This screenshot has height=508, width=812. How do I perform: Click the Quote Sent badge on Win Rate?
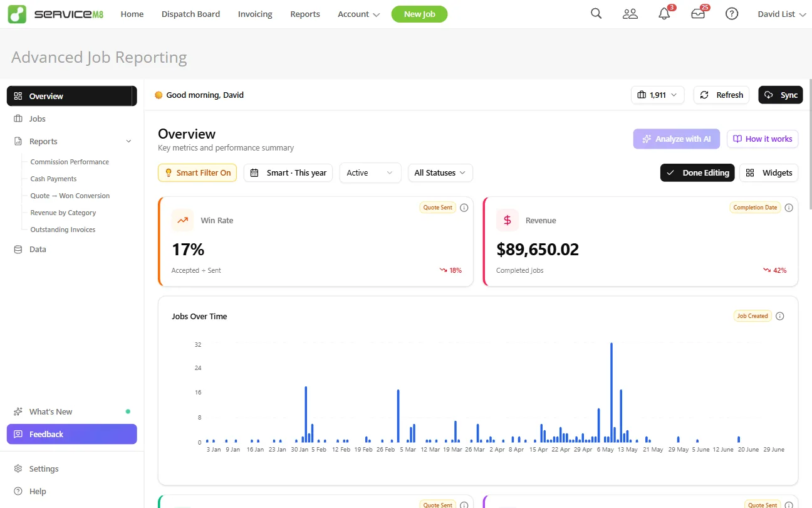(x=437, y=208)
